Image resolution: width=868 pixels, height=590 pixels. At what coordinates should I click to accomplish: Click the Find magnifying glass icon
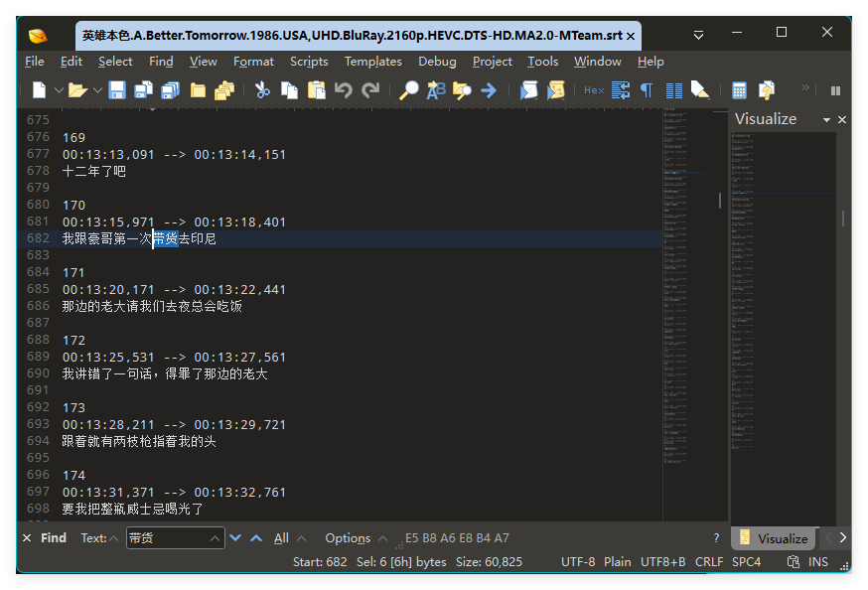click(408, 90)
